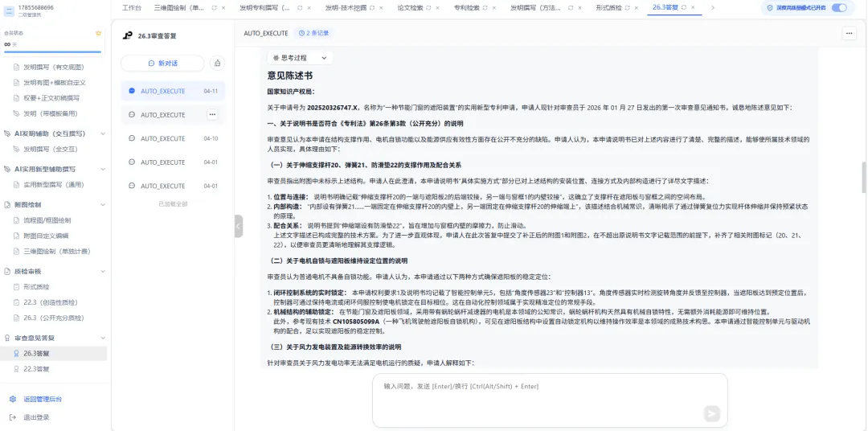
Task: Start a 新对话 conversation
Action: (162, 64)
